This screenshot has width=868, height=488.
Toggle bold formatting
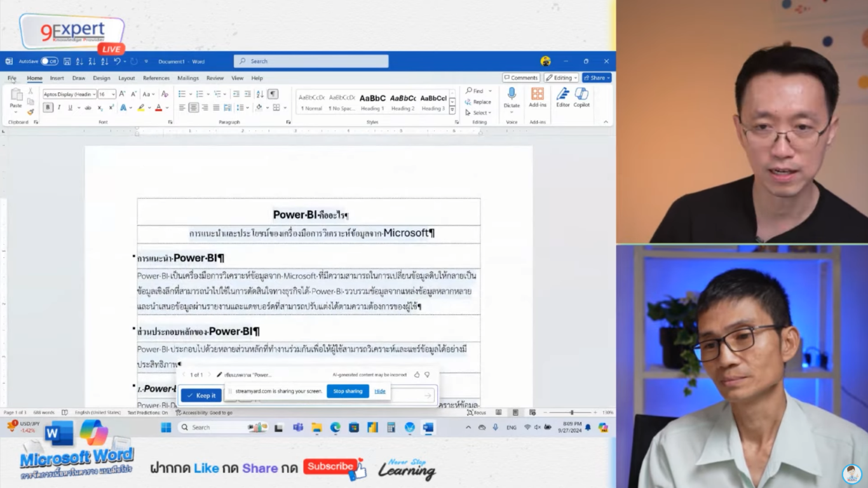point(48,107)
